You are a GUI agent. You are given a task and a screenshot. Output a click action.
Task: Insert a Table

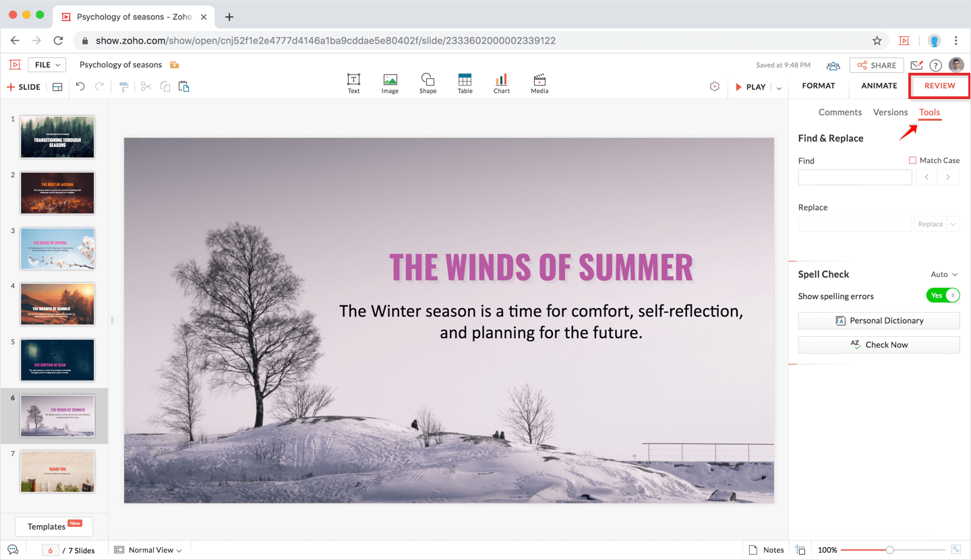pyautogui.click(x=465, y=84)
